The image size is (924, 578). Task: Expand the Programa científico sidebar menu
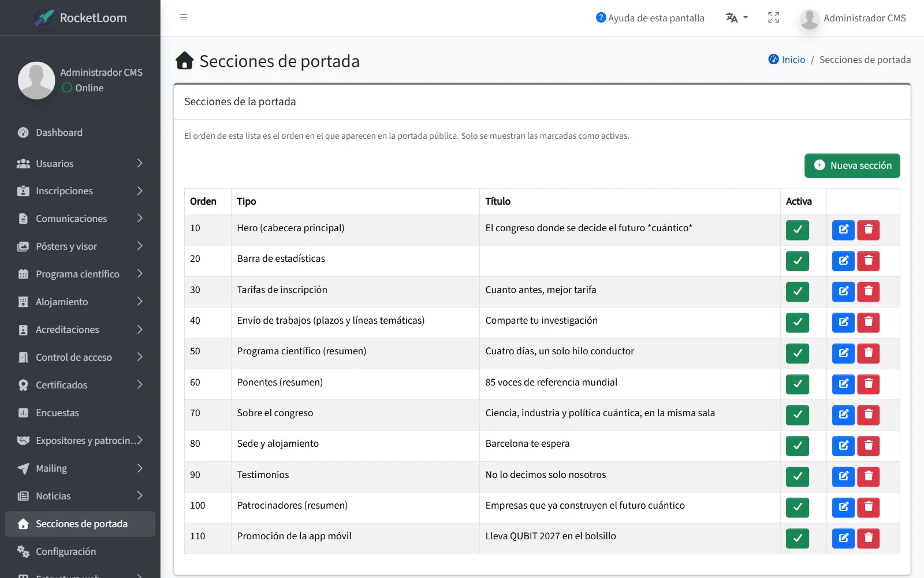80,274
